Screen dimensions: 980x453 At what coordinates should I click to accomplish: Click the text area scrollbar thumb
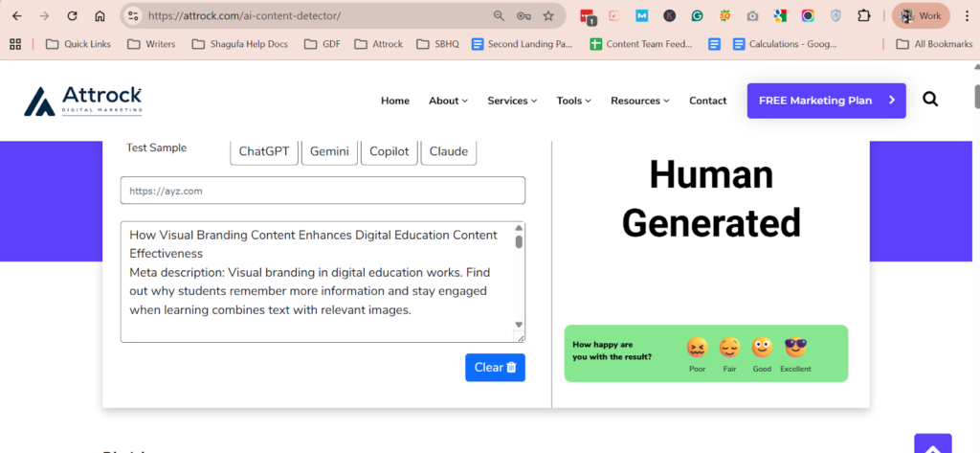point(519,241)
